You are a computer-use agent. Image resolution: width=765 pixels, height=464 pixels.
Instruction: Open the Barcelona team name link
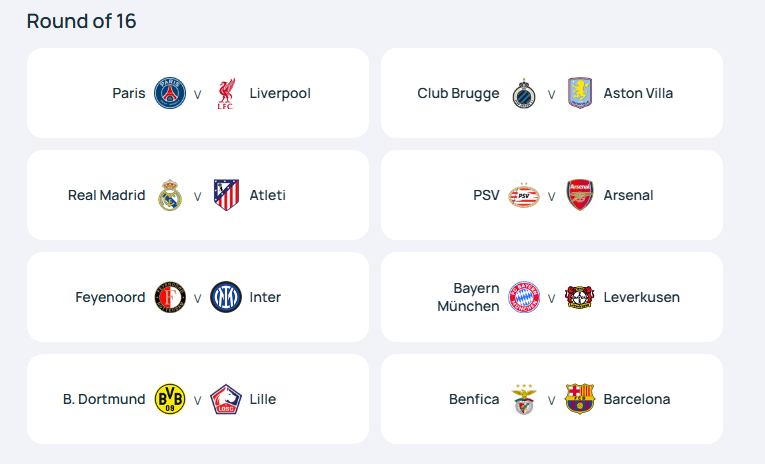tap(637, 399)
